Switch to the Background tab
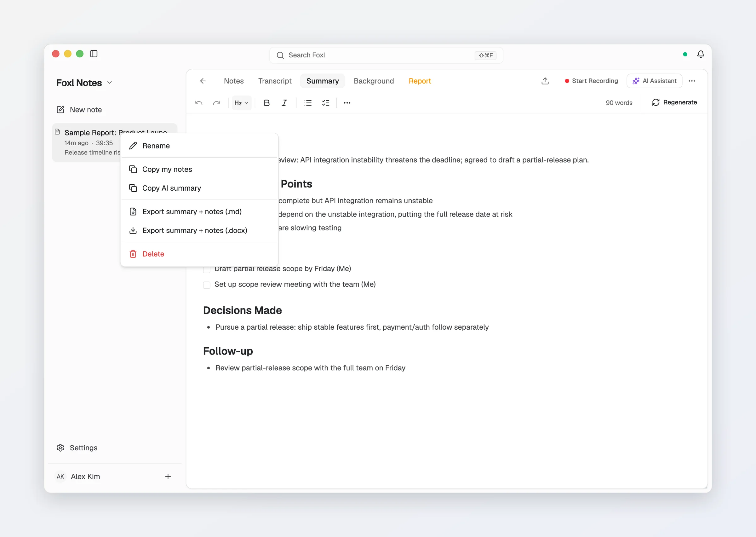756x537 pixels. 374,81
